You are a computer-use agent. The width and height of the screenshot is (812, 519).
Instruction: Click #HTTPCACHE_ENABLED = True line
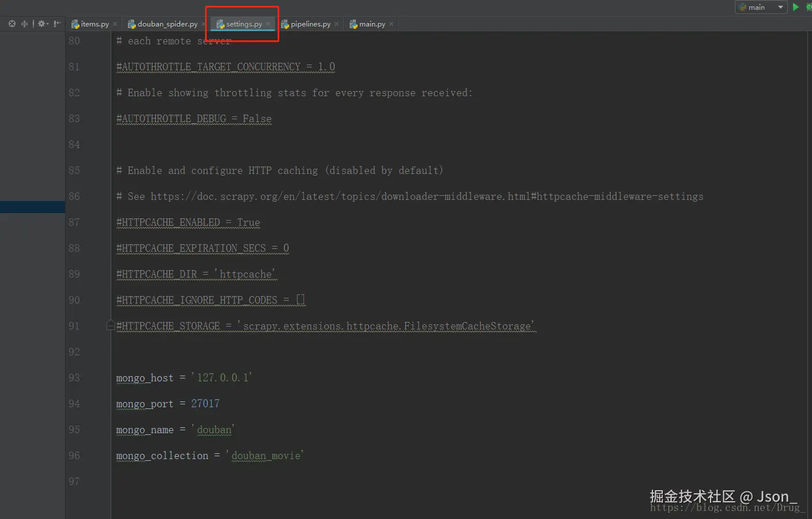188,222
